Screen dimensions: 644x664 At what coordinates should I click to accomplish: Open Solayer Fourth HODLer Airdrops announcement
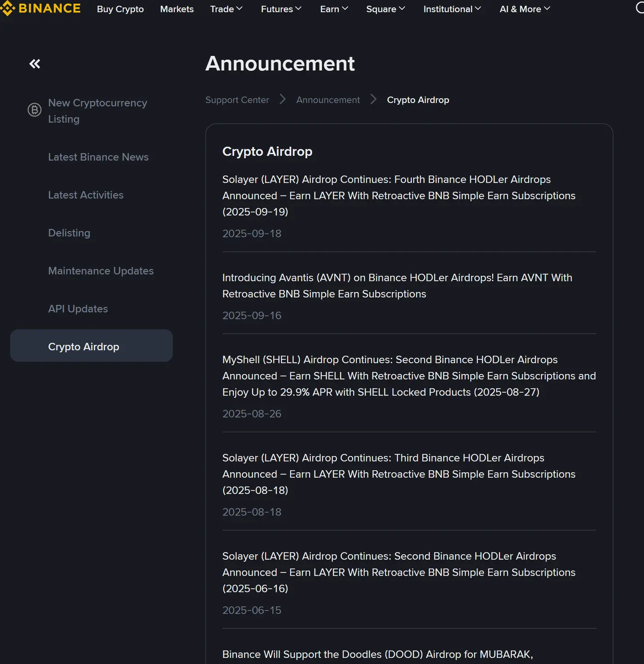tap(399, 195)
